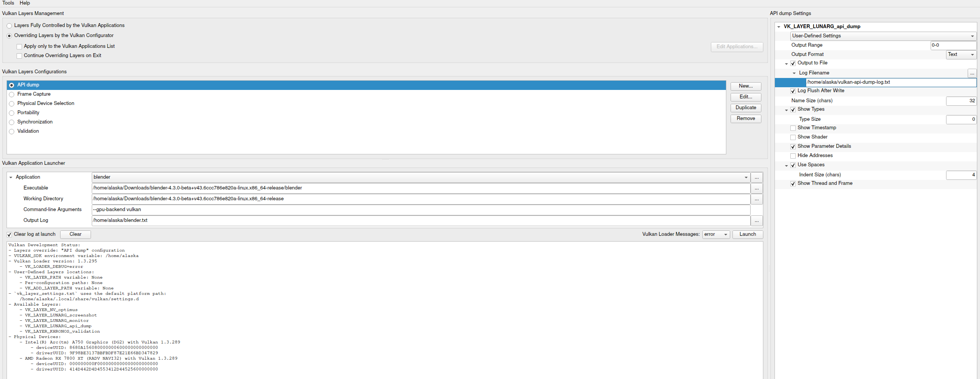The height and width of the screenshot is (379, 980).
Task: Enable Continue Overriding Layers on Exit
Action: pyautogui.click(x=19, y=56)
